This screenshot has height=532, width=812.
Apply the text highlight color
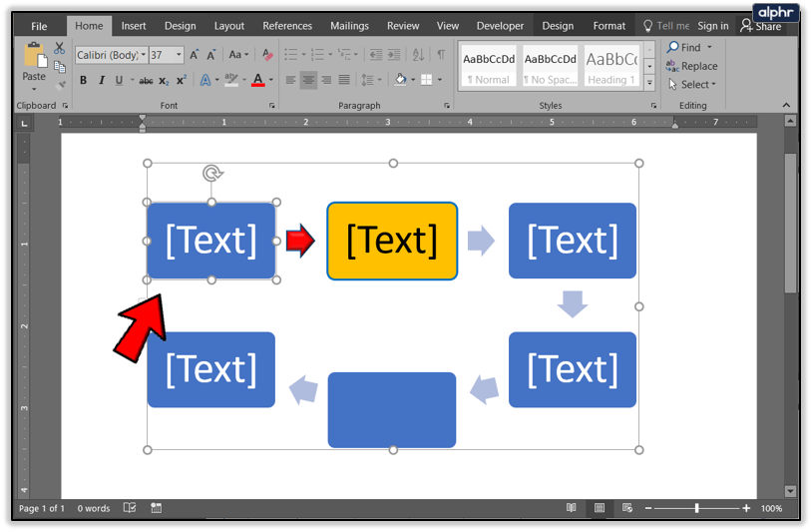[231, 80]
